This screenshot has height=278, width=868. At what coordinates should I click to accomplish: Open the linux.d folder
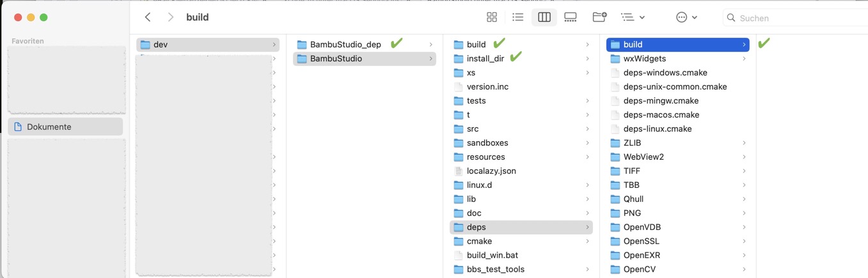click(521, 185)
